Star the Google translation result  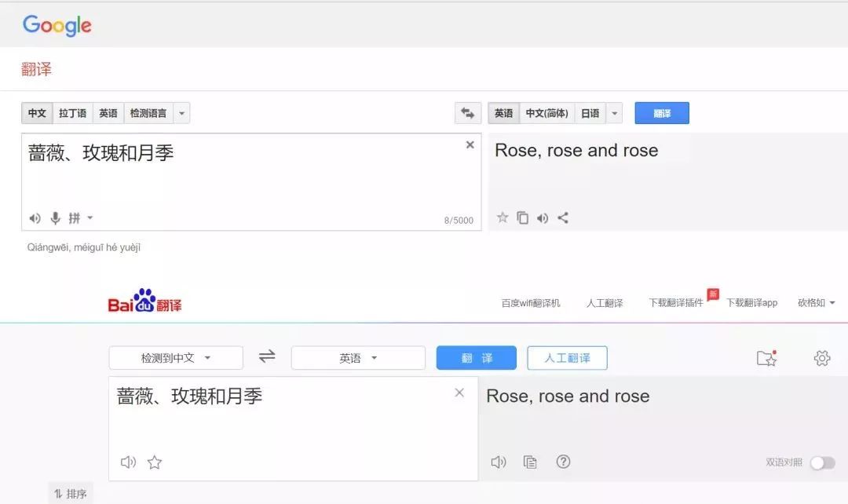point(503,217)
